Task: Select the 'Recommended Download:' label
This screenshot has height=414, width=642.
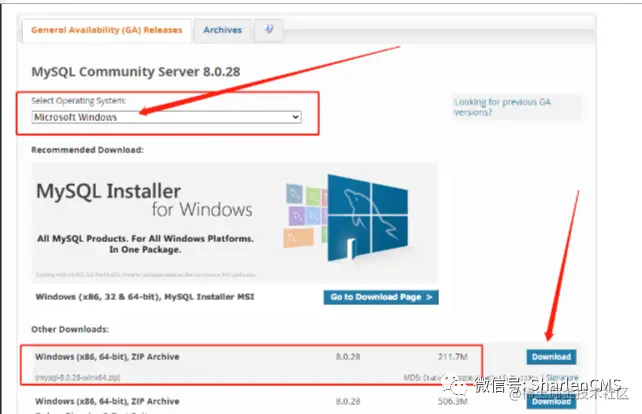Action: click(x=88, y=150)
